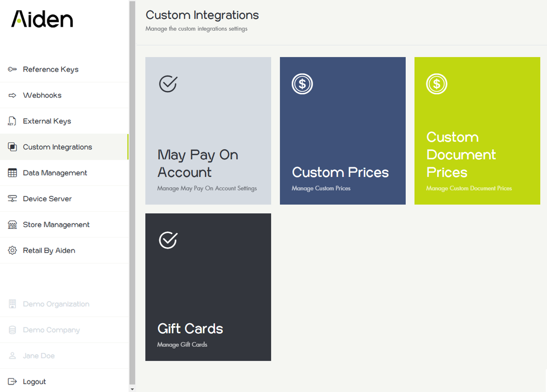
Task: Click the table icon for Data Management
Action: (x=13, y=173)
